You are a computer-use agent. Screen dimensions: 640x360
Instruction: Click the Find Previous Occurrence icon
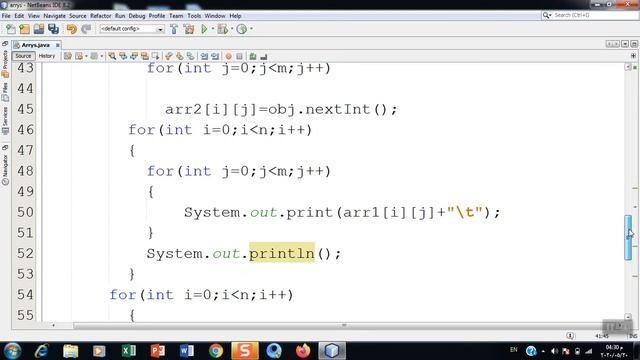coord(123,56)
